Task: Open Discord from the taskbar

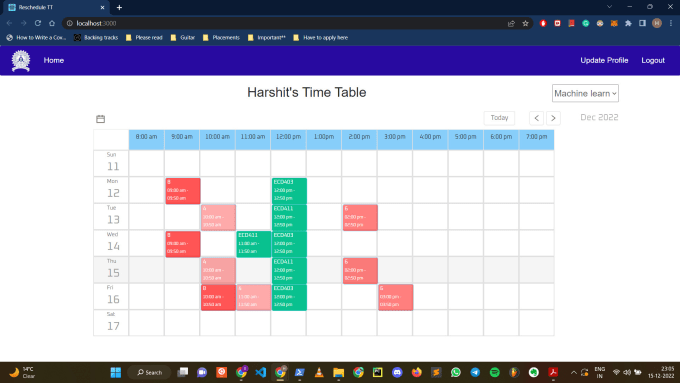Action: (397, 372)
